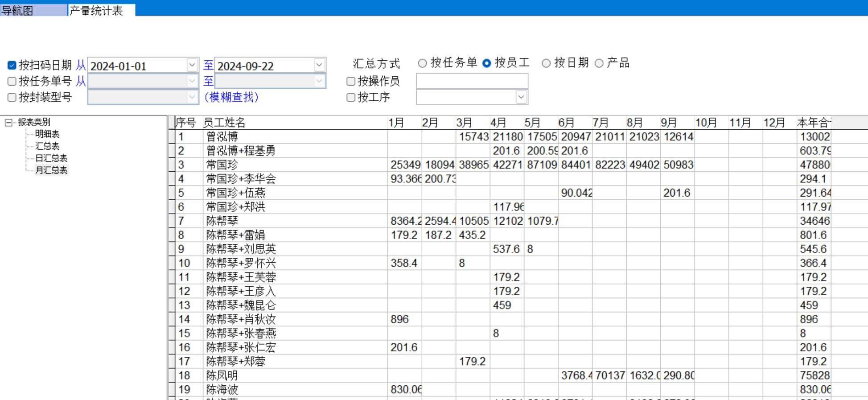Tick the 按操作员 checkbox
This screenshot has width=868, height=400.
(351, 81)
